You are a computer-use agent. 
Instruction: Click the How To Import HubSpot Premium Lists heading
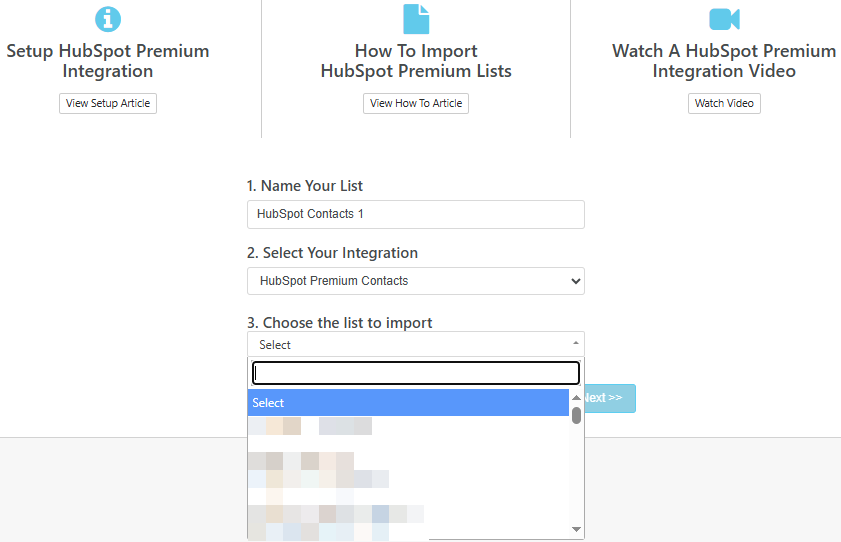(416, 61)
